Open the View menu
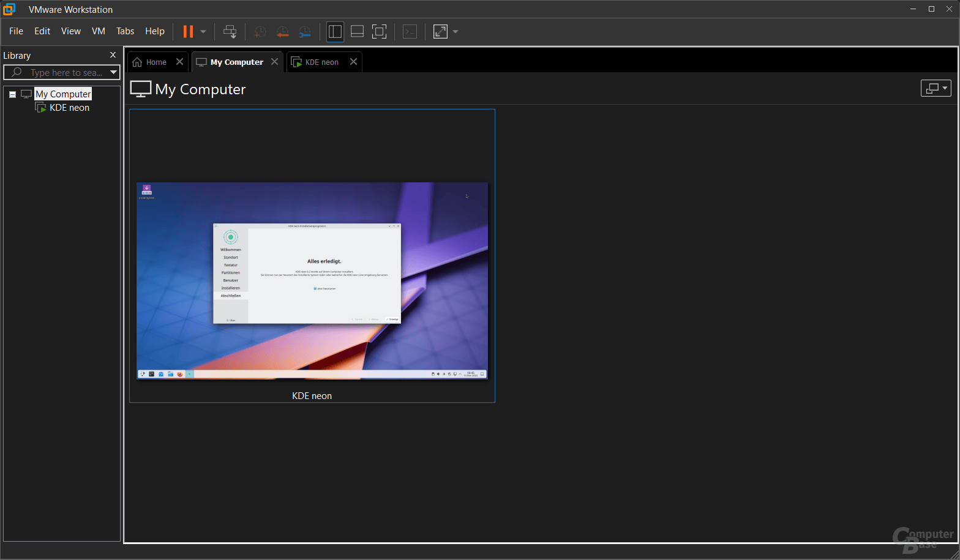 coord(71,31)
